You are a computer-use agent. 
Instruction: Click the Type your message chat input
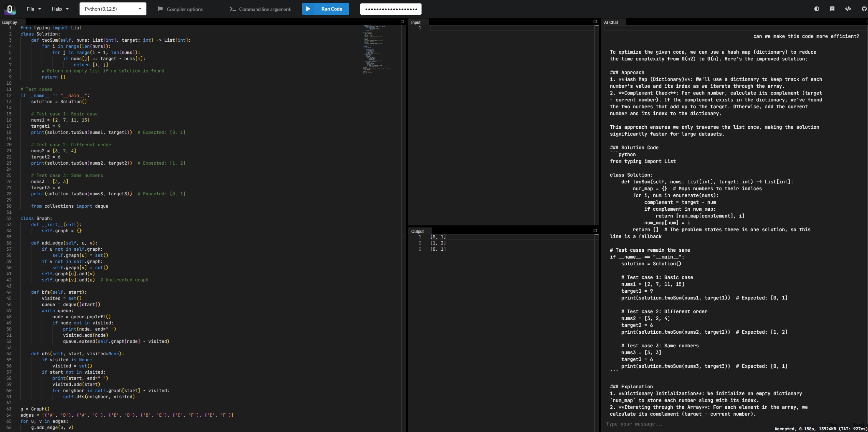(713, 424)
